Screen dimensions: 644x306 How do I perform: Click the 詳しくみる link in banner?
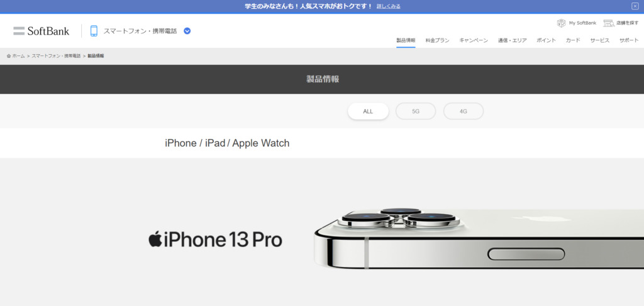pos(389,6)
